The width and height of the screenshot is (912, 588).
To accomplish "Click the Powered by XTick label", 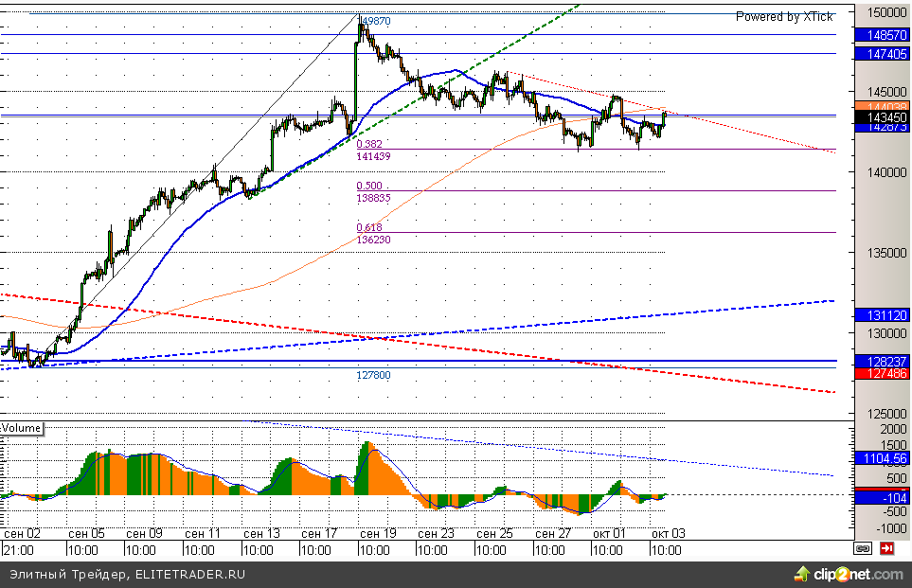I will click(x=783, y=17).
